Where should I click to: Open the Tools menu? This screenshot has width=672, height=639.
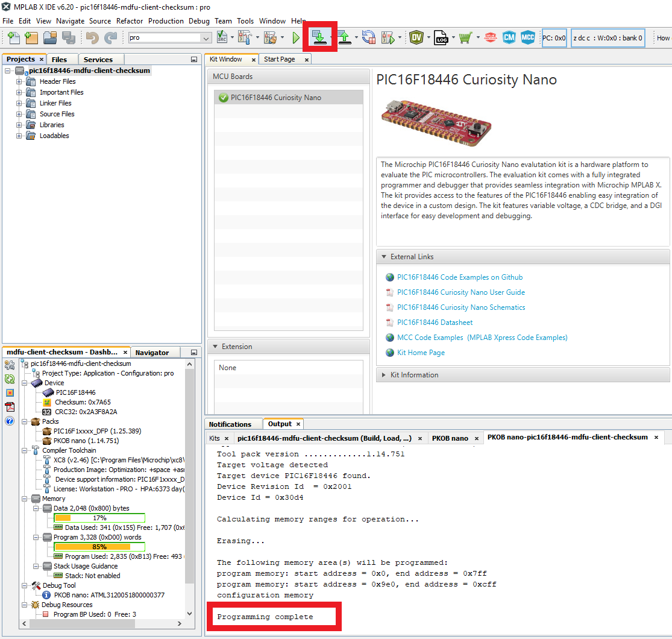245,21
